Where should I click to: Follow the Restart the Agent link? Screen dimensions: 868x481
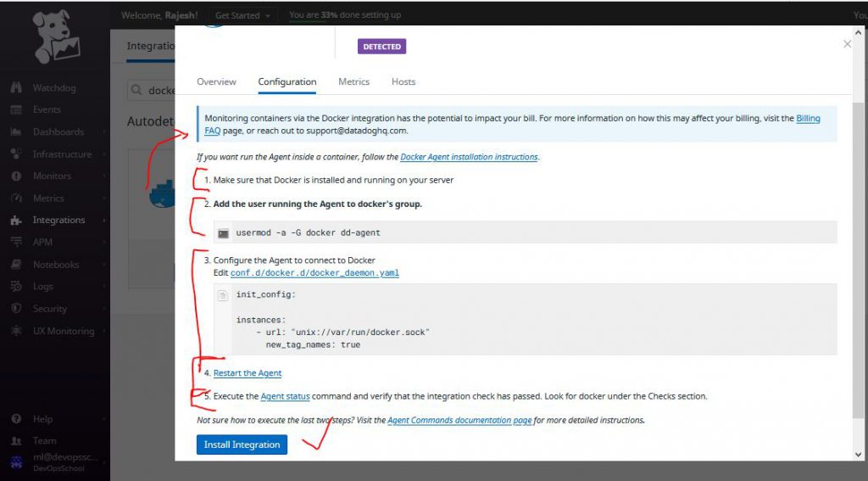point(248,373)
